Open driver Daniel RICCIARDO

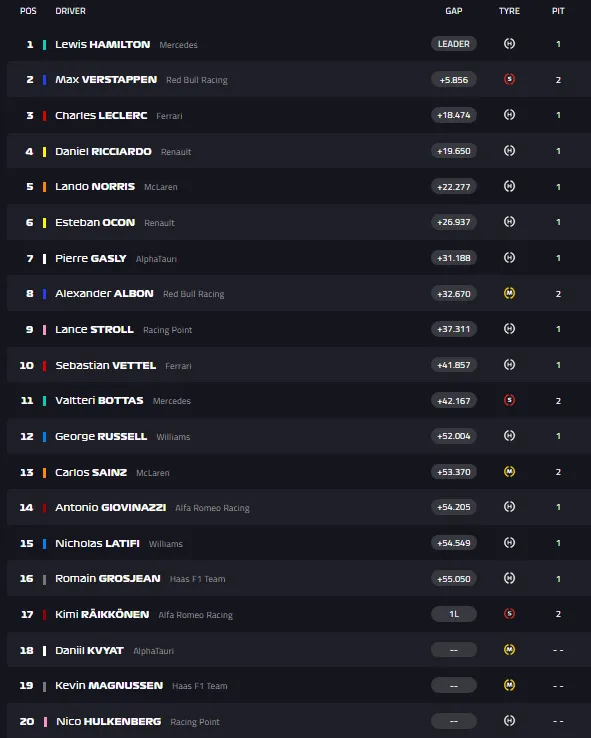point(103,151)
